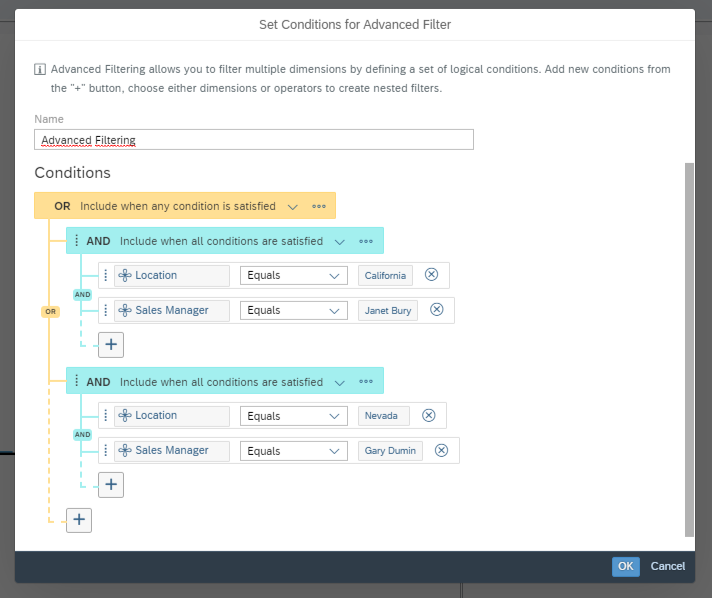Select the Janet Bury value token
The width and height of the screenshot is (712, 598).
coord(388,311)
